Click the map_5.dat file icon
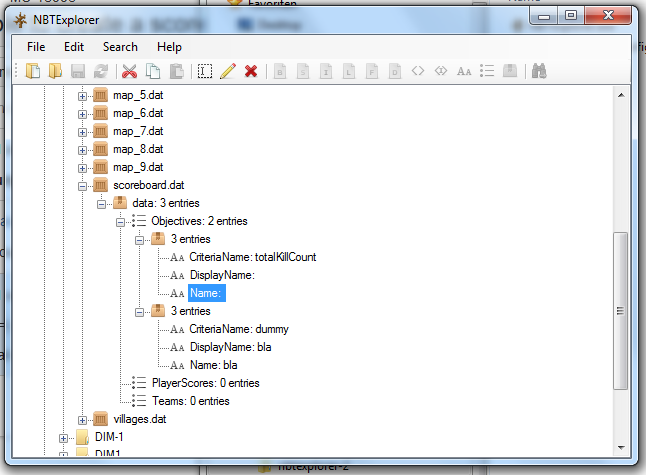646x475 pixels. click(x=100, y=95)
